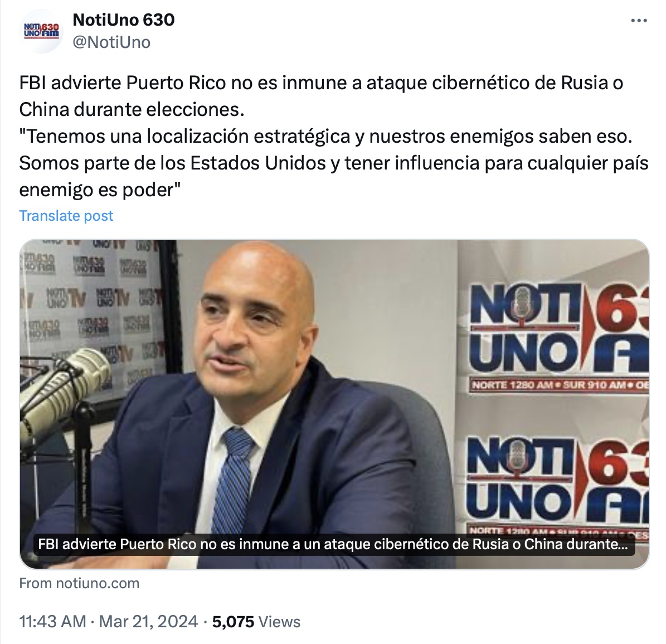Open the three-dot more options menu
This screenshot has height=644, width=666.
638,21
